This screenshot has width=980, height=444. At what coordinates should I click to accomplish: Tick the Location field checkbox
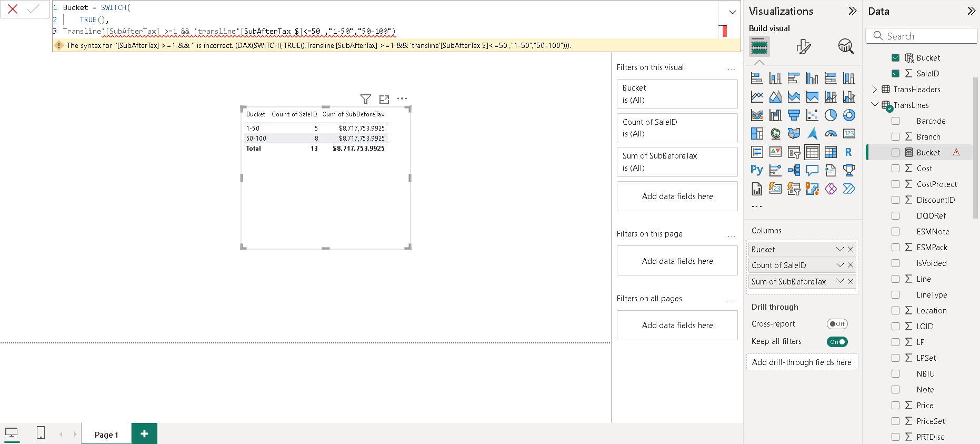[x=895, y=310]
